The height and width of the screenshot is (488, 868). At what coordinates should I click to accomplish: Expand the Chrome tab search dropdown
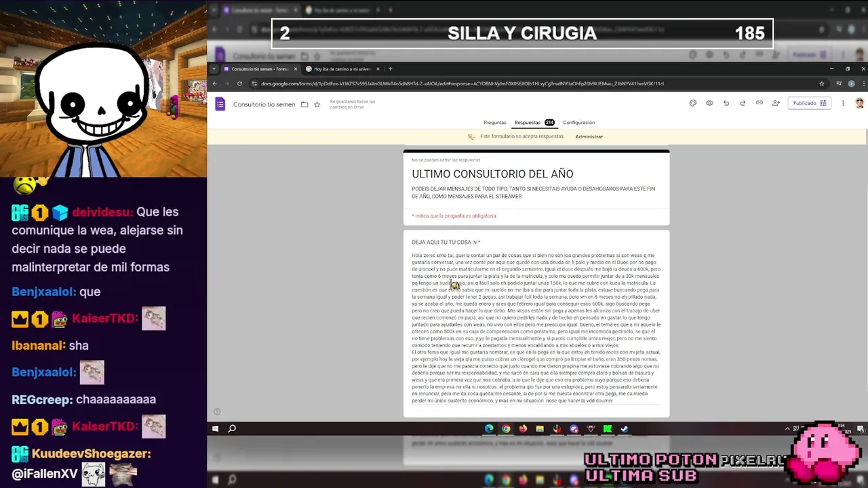[x=214, y=68]
